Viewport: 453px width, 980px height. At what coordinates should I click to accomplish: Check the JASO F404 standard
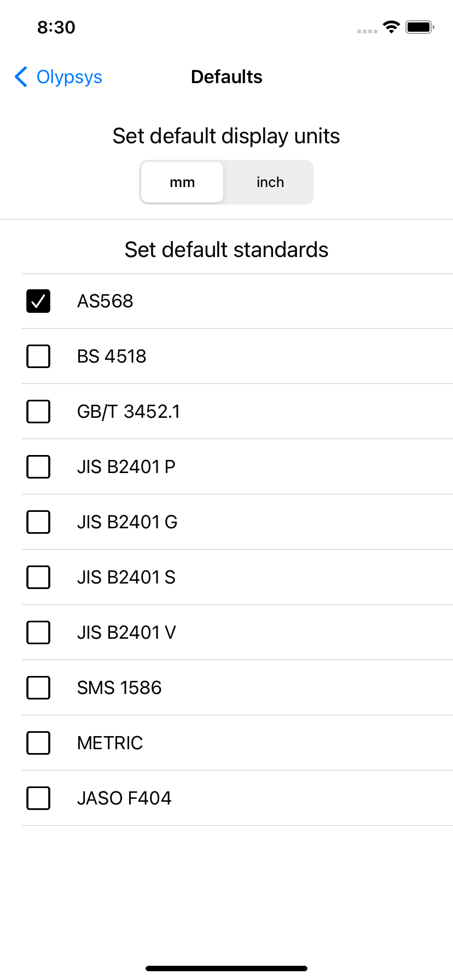click(38, 798)
